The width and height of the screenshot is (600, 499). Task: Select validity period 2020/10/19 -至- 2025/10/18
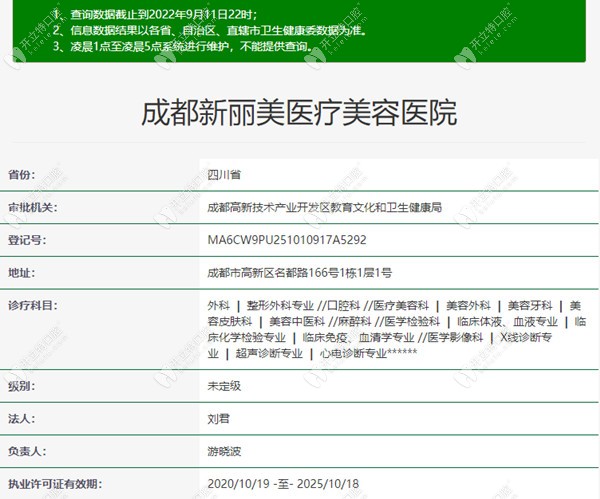tap(283, 484)
